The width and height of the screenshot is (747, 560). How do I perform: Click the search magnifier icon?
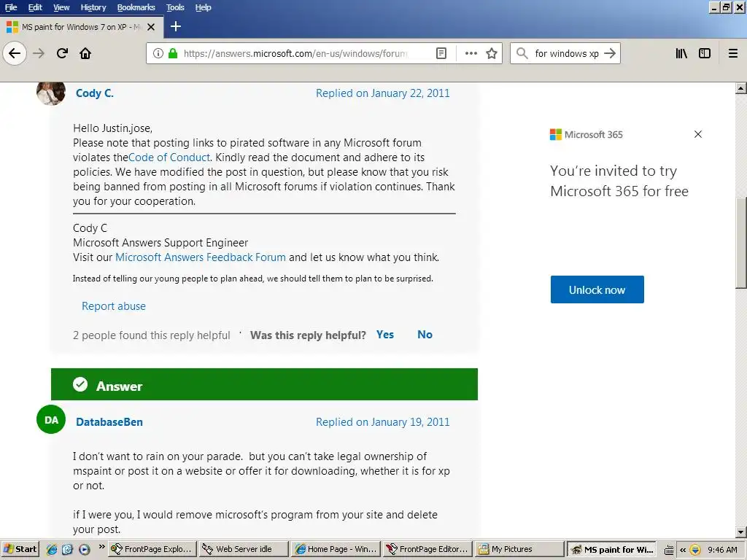coord(522,53)
